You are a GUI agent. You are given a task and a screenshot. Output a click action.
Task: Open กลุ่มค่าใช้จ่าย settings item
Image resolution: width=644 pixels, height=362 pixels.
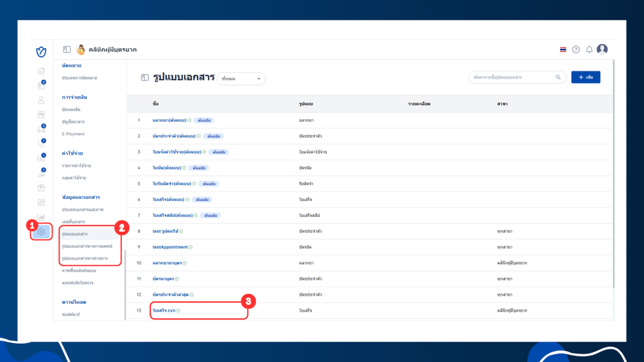pyautogui.click(x=74, y=178)
